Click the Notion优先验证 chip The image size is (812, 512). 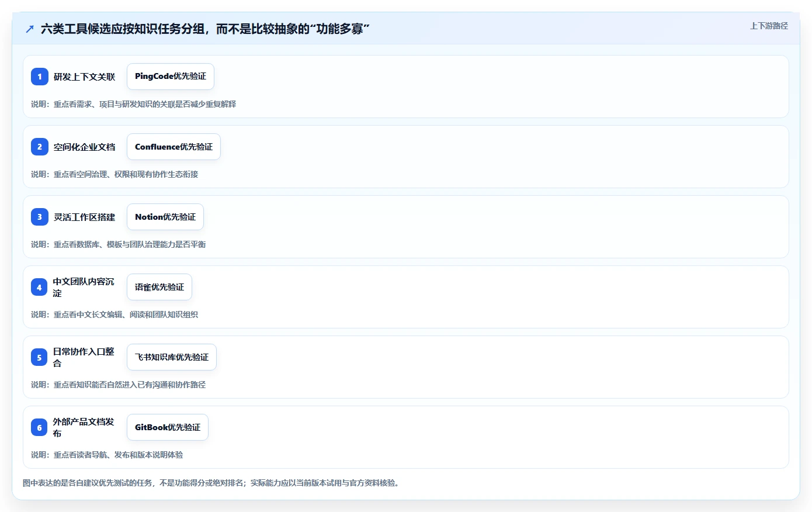(x=165, y=217)
